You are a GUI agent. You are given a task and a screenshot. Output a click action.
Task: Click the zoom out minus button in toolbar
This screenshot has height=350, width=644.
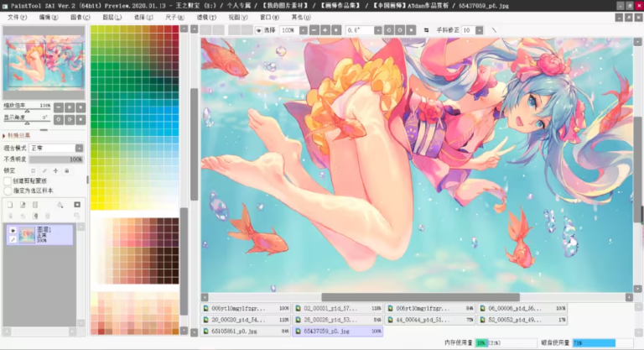[313, 29]
